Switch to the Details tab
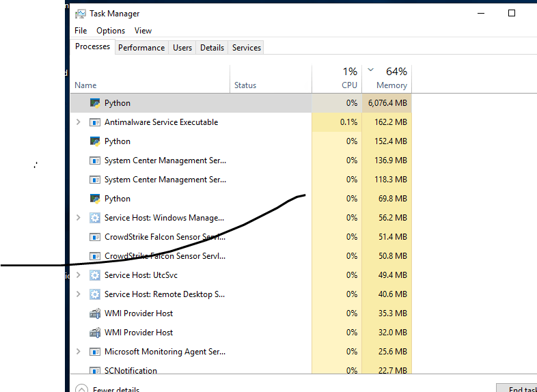The width and height of the screenshot is (537, 392). [212, 48]
